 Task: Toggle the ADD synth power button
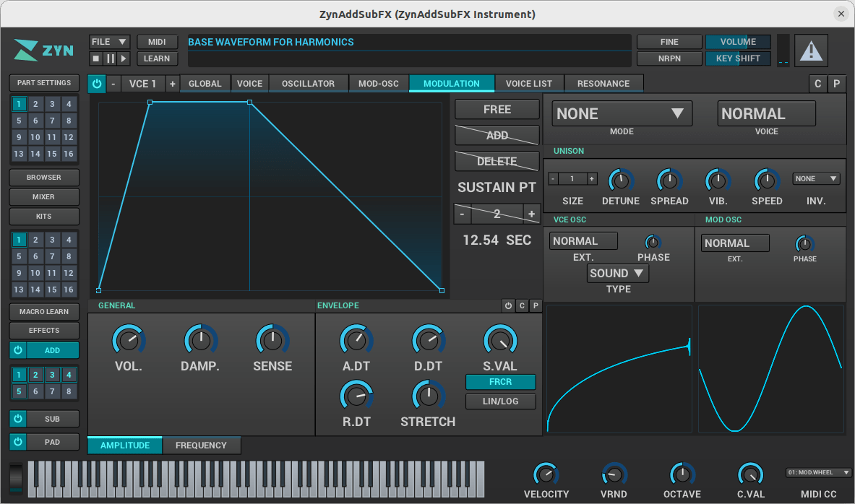click(19, 350)
